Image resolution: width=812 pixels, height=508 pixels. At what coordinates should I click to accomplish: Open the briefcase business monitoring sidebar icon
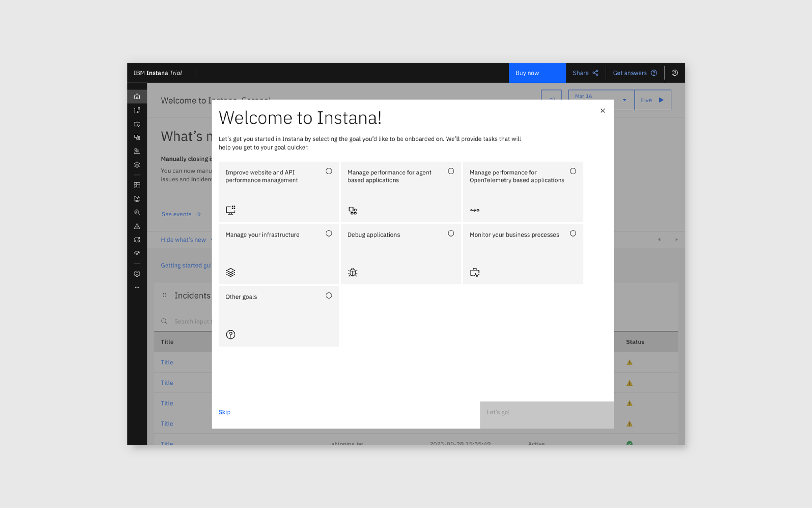tap(137, 124)
